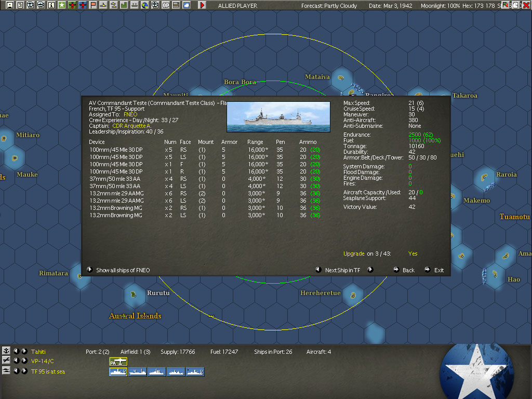Click red plane on blue background icon

point(83,5)
